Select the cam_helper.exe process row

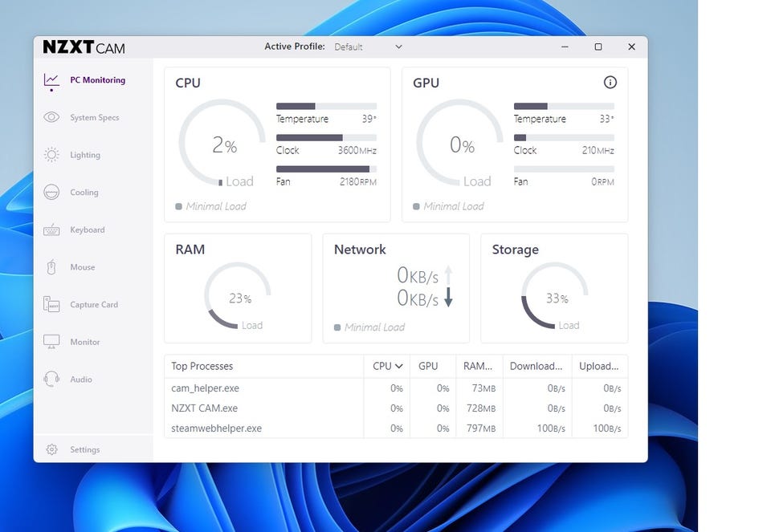tap(396, 388)
